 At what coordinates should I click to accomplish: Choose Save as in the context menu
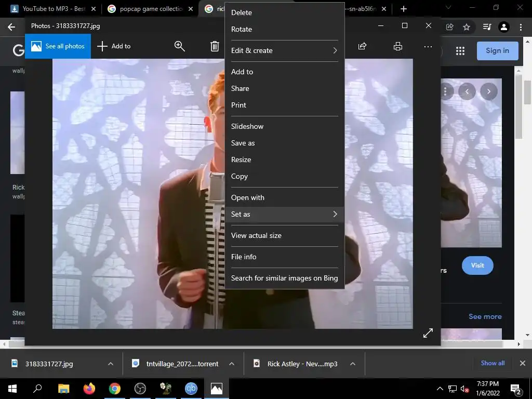pos(284,143)
